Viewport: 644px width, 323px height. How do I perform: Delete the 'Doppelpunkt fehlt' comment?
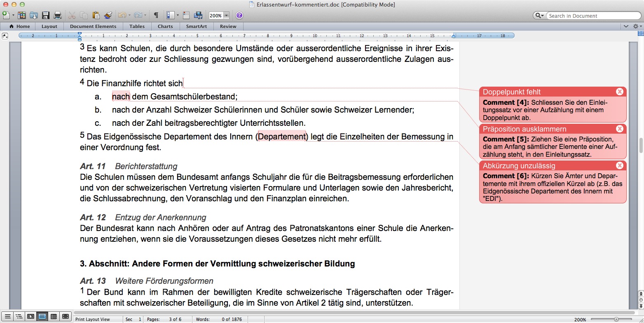(619, 92)
